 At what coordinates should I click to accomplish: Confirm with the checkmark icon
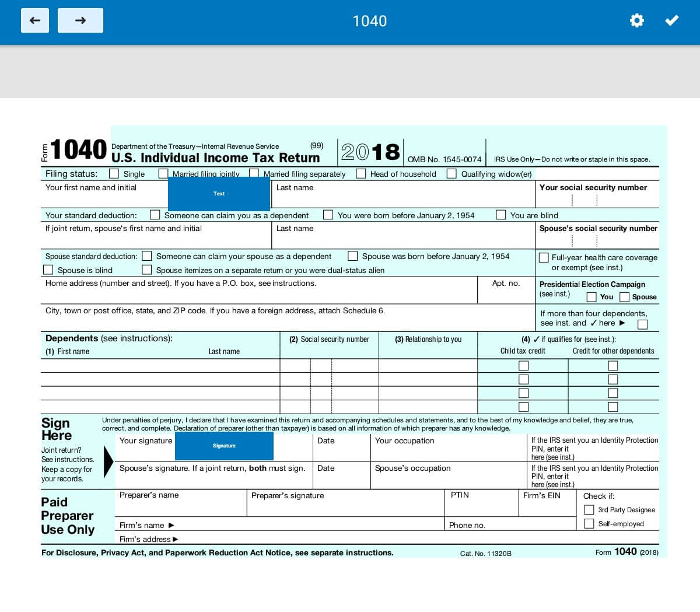click(672, 20)
